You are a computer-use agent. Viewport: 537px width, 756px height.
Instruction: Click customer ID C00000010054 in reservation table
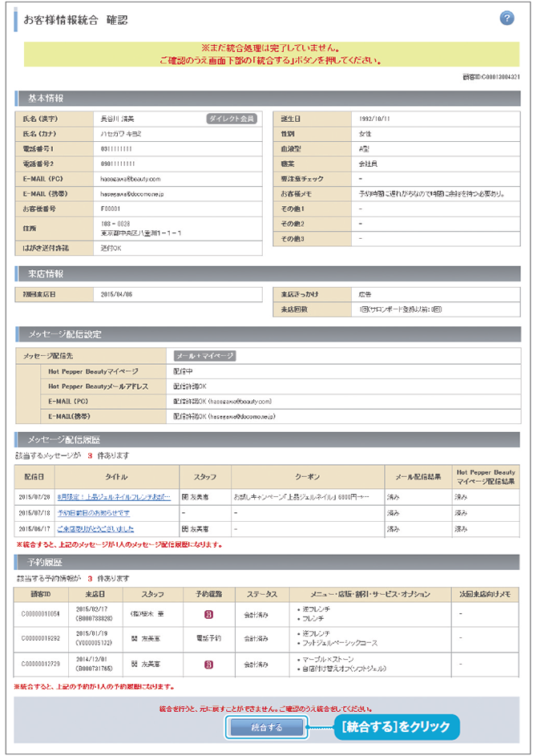click(x=40, y=617)
